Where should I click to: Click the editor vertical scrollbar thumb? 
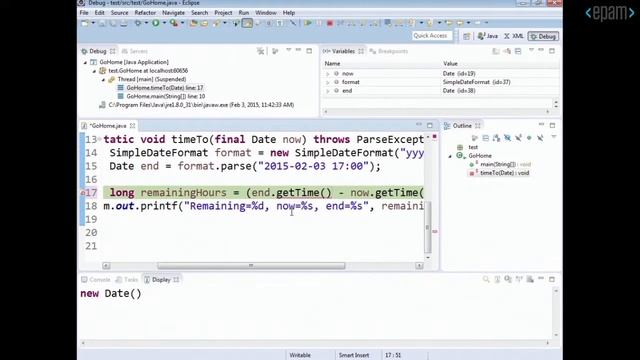click(428, 227)
